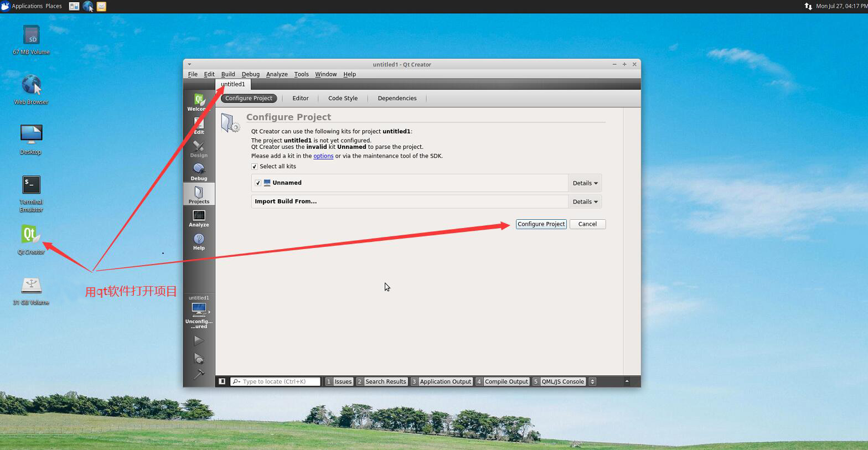Open the Issues output pane
868x450 pixels.
coord(339,381)
